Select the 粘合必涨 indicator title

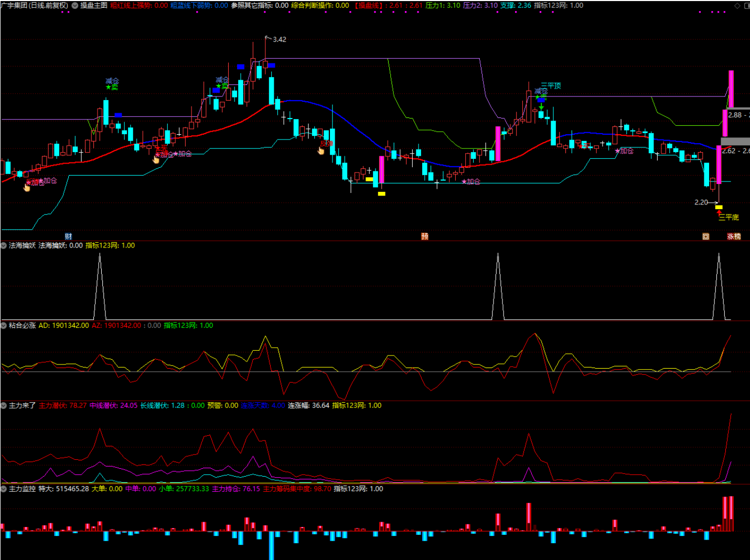[23, 326]
